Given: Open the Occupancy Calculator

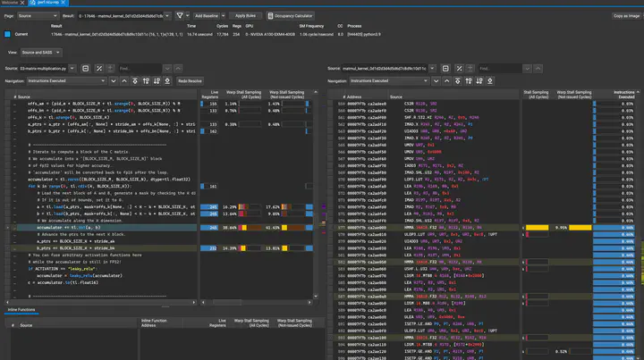Looking at the screenshot, I should (x=290, y=16).
